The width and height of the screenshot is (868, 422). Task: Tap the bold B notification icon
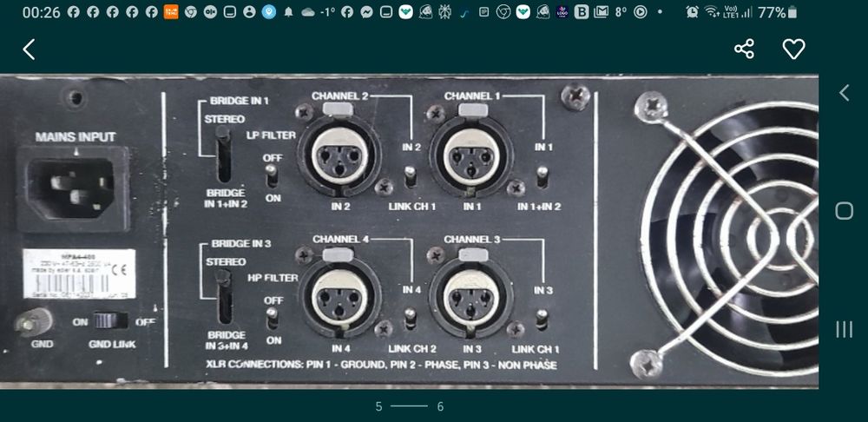click(x=582, y=12)
